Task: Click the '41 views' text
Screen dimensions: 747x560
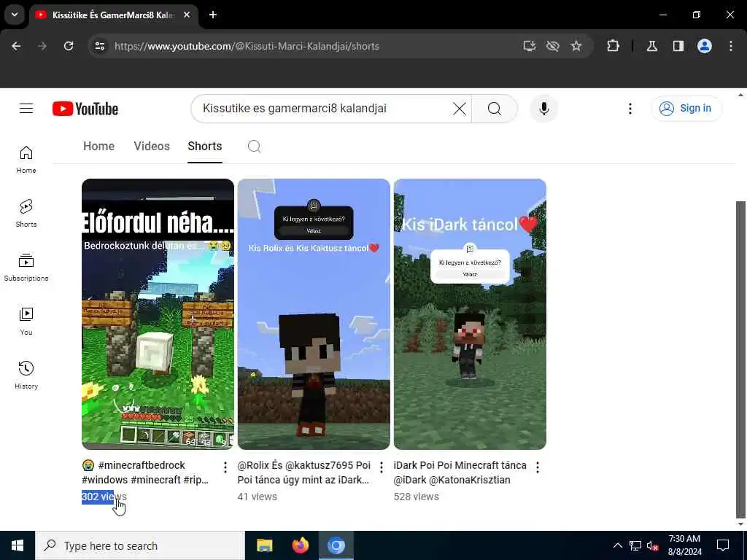Action: (258, 497)
